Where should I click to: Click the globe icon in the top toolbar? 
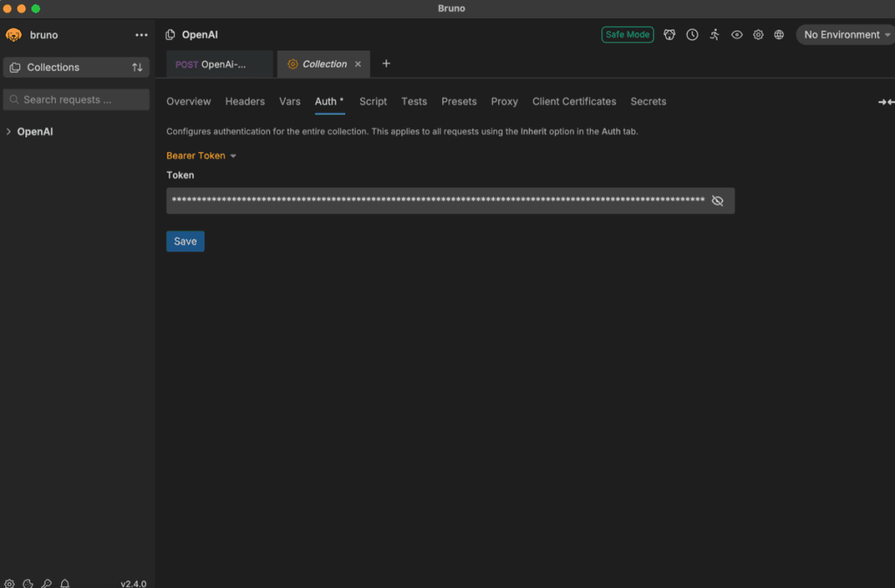click(779, 35)
